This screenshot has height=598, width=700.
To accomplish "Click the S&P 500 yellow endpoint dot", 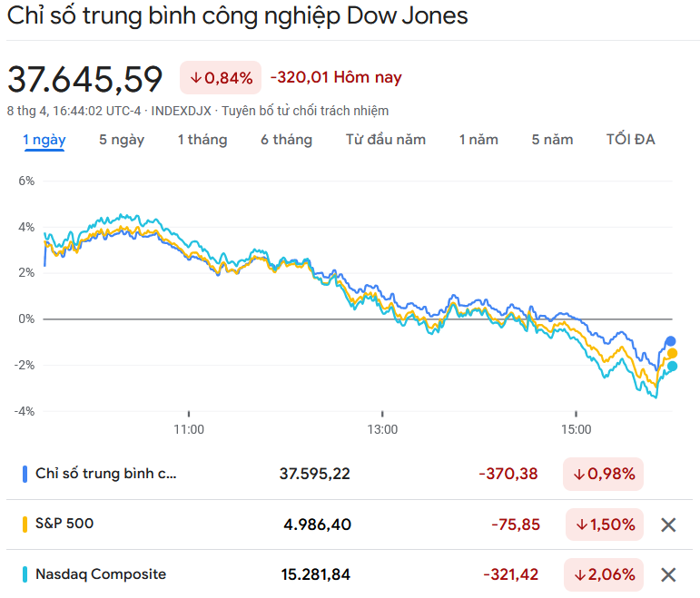I will tap(673, 354).
